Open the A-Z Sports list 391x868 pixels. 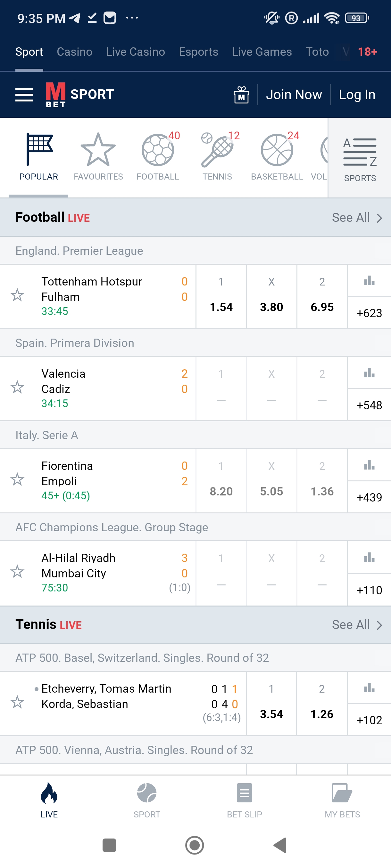click(x=360, y=158)
